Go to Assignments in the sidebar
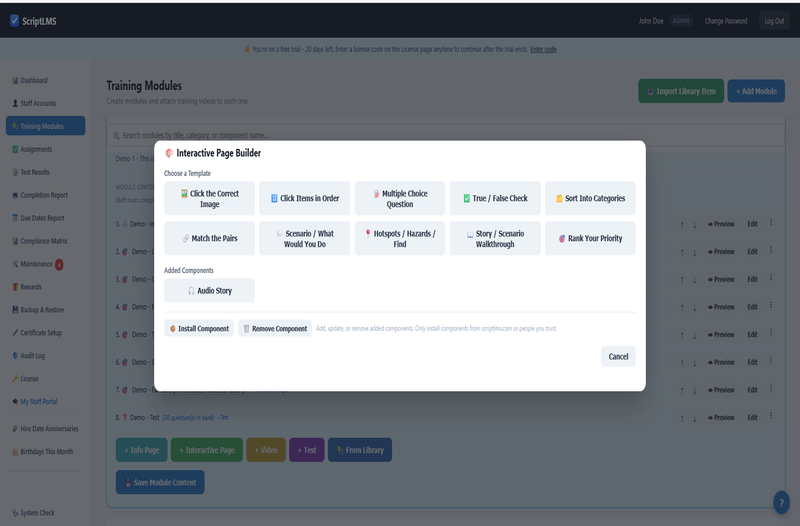 point(45,149)
